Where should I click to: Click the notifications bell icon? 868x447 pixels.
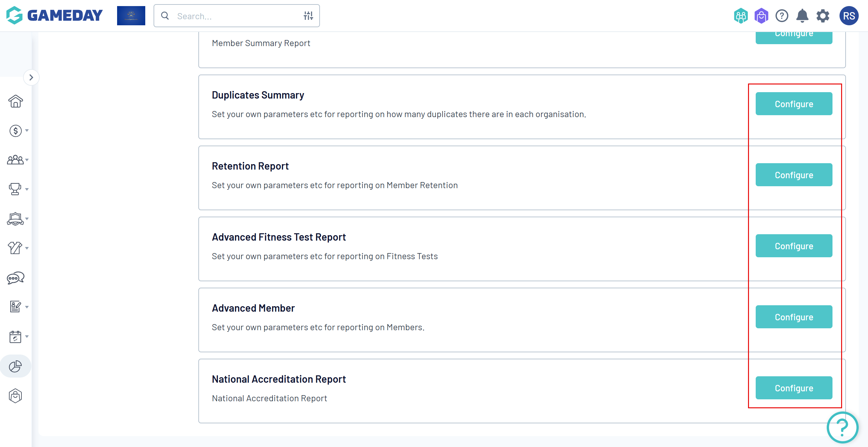(x=802, y=16)
